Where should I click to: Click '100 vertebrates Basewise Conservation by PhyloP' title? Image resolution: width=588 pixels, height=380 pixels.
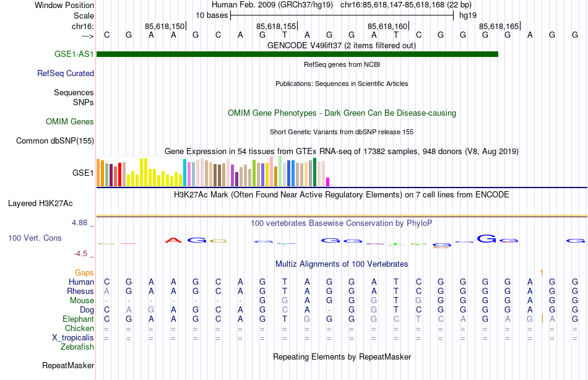342,223
